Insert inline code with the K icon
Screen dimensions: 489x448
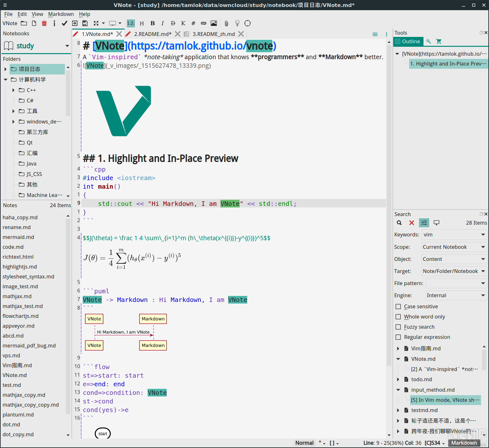[x=183, y=23]
